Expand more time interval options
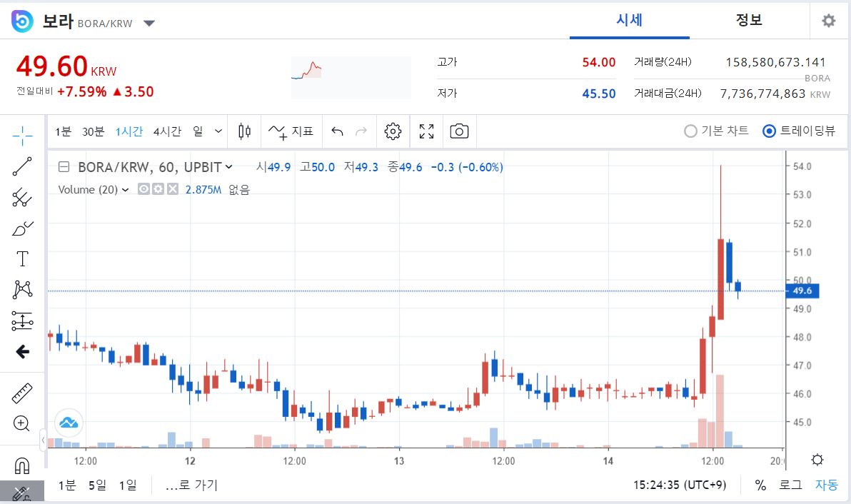 tap(218, 131)
